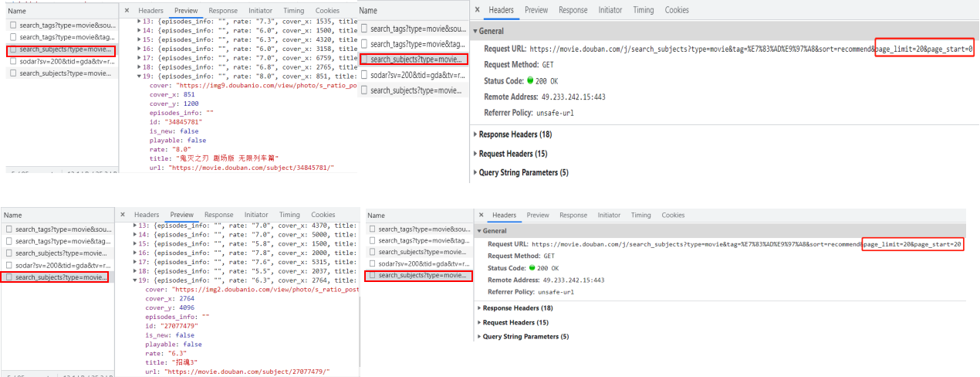The width and height of the screenshot is (980, 377).
Task: Click the subject/34845781 url value
Action: pyautogui.click(x=252, y=168)
